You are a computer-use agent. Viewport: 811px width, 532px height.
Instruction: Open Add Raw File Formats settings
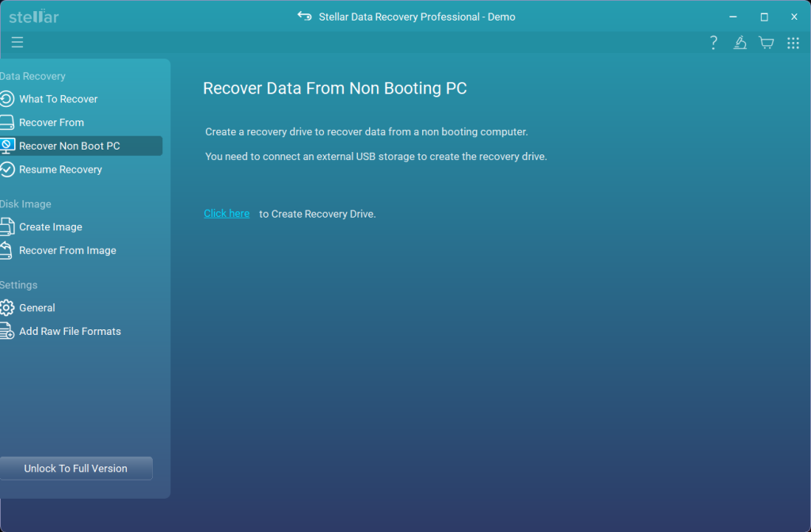70,331
